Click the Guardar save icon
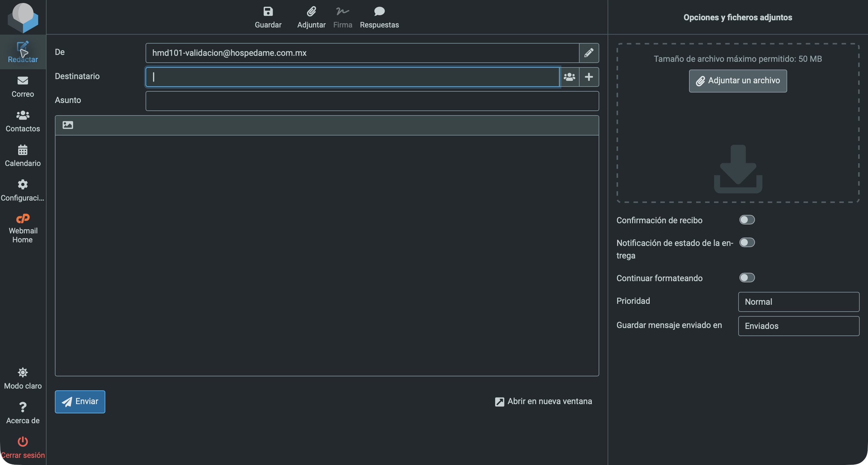Screen dimensions: 868x465 click(x=268, y=11)
